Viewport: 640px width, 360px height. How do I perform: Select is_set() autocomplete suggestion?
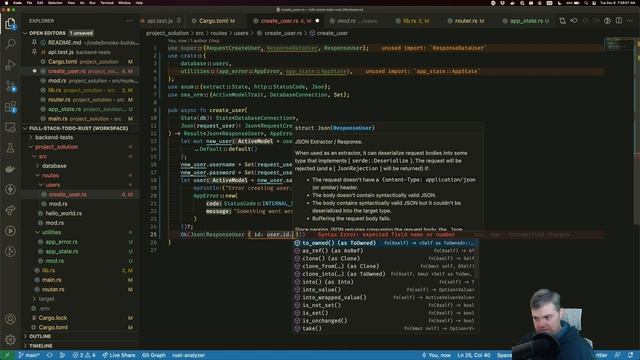[385, 313]
